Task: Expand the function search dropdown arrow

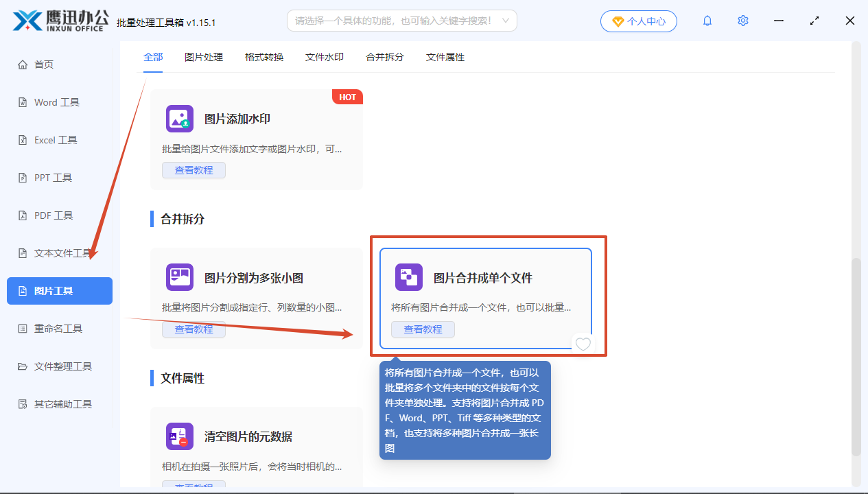Action: 506,21
